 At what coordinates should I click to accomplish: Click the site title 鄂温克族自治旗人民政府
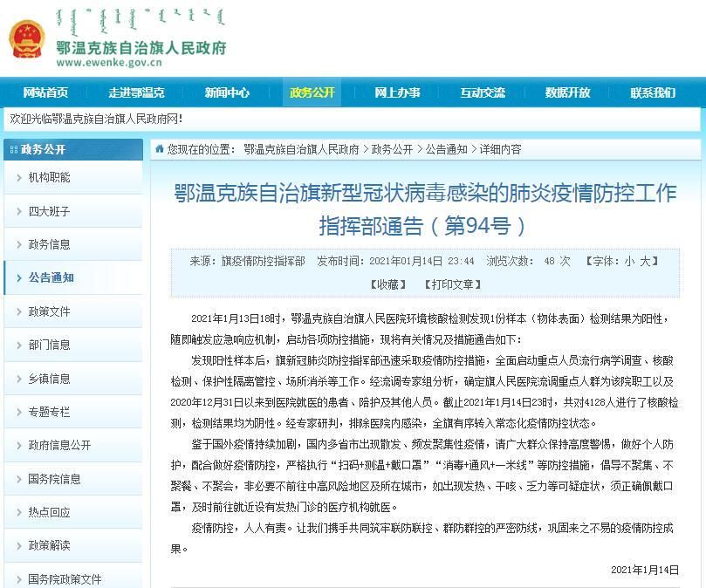click(141, 48)
